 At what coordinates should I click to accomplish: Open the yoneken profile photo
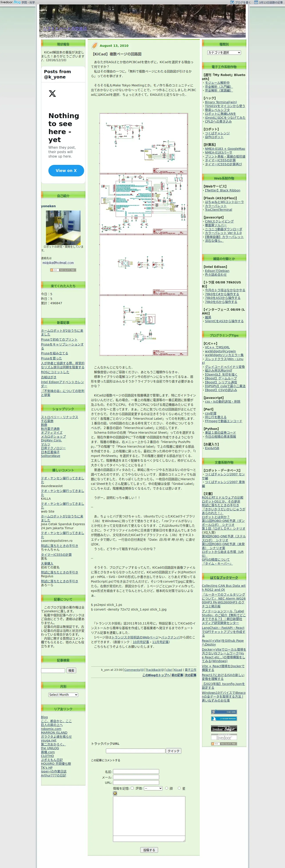click(63, 228)
